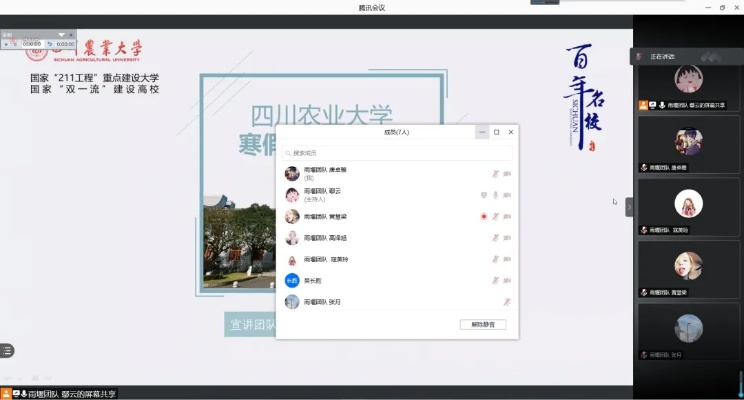Click camera icon for 吴长胜

coord(507,281)
